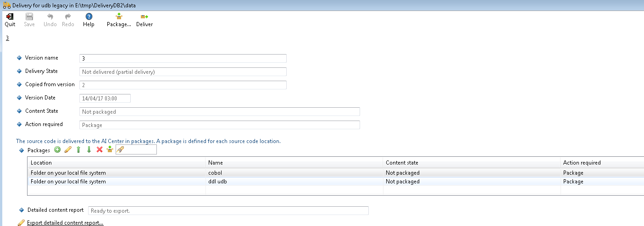
Task: Sort by the Location column header
Action: pyautogui.click(x=117, y=163)
